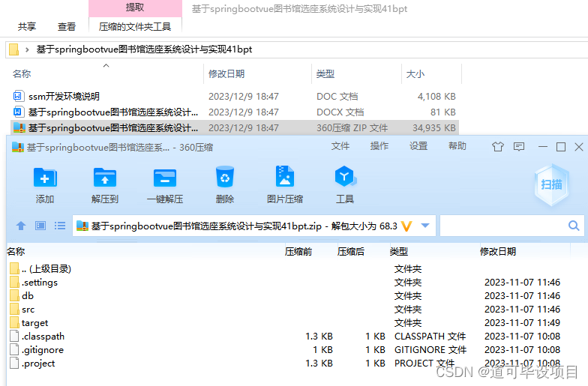Click the 删除 (Delete) trash icon

pos(225,177)
